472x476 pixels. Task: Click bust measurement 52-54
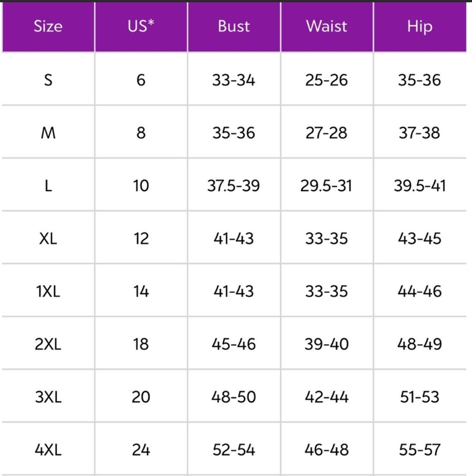pos(234,449)
